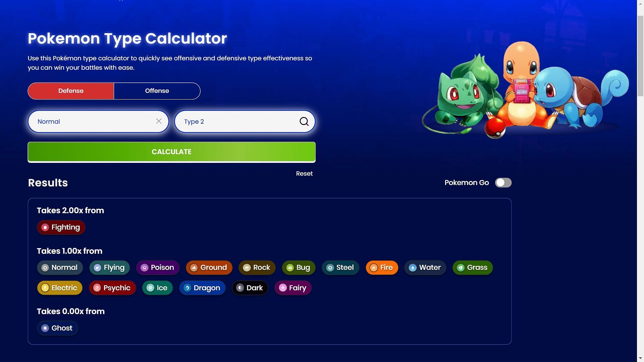Screen dimensions: 644x362
Task: Switch to the Offense tab
Action: 157,90
